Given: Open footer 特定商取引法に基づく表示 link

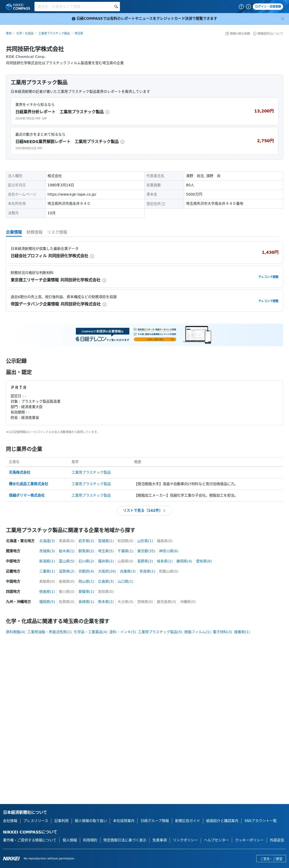Looking at the screenshot, I should point(125,840).
